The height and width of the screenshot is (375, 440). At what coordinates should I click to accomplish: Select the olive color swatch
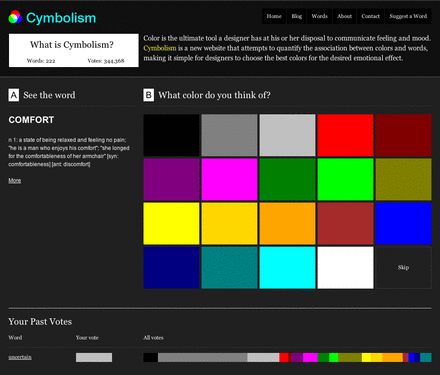[403, 179]
